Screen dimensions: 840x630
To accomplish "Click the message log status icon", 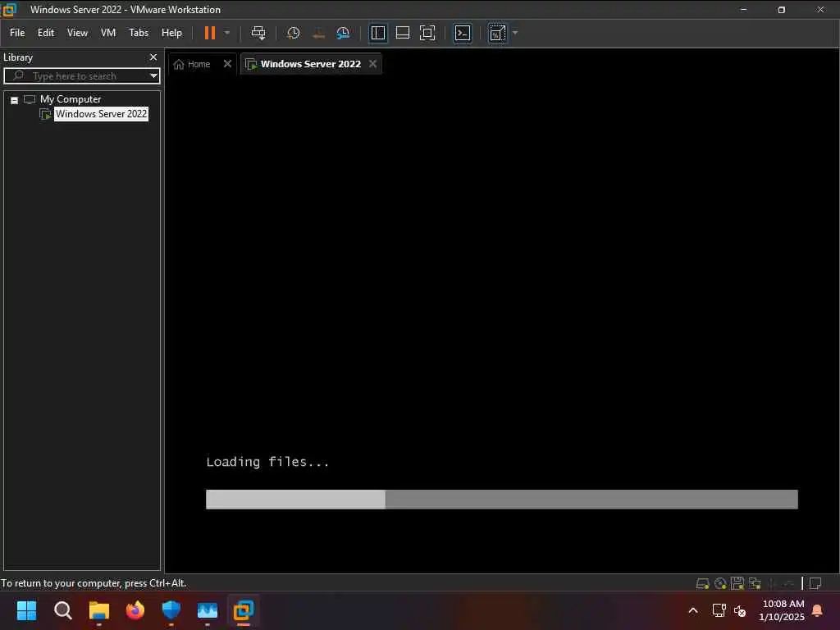I will (815, 583).
